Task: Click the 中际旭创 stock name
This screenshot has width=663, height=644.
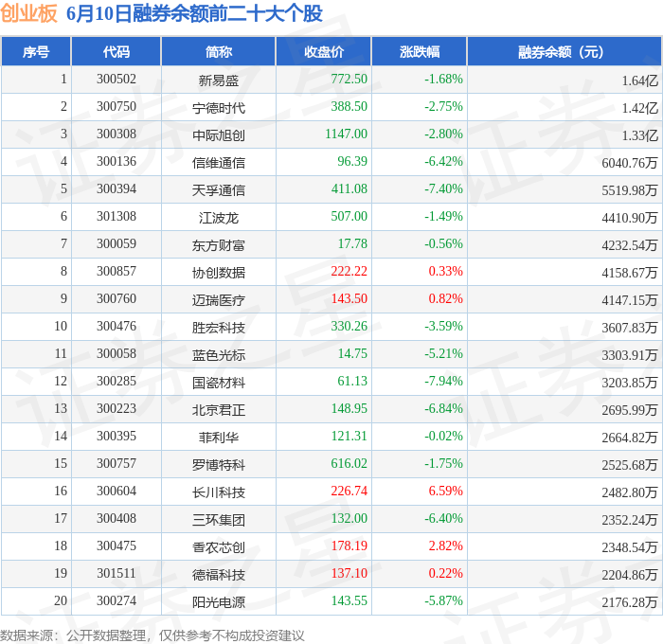Action: coord(219,135)
